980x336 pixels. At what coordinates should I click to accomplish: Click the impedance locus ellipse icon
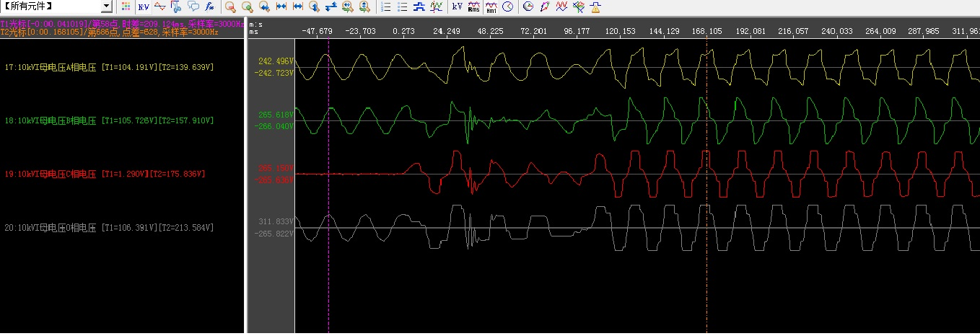(x=545, y=6)
